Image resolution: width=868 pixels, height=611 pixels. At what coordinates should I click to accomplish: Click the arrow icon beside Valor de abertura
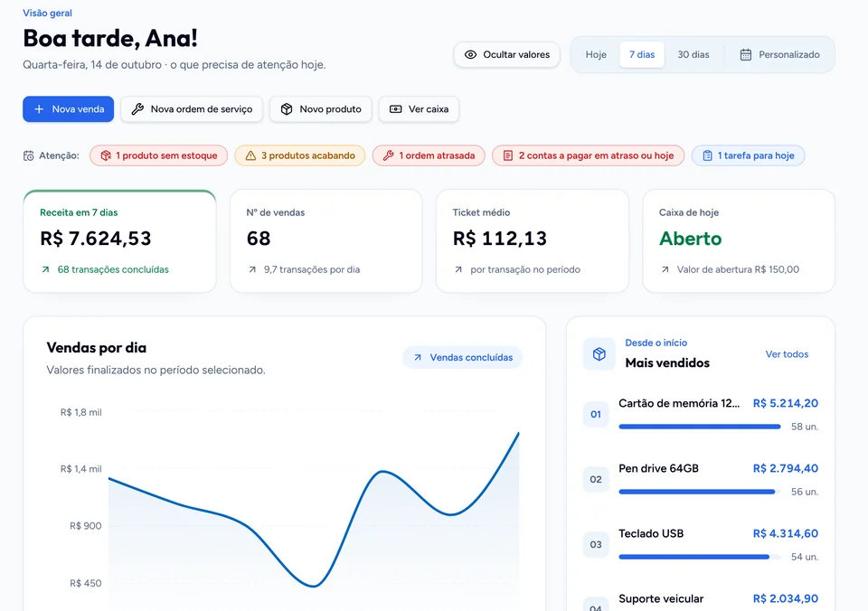coord(665,269)
